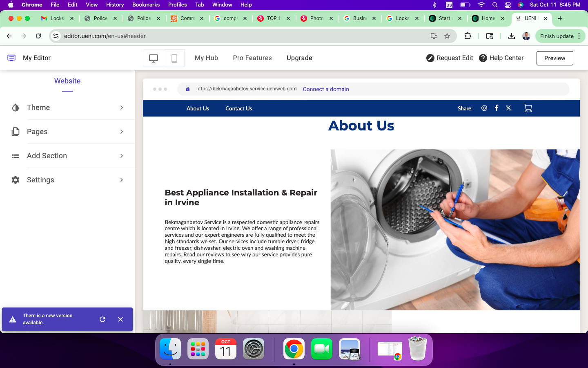Reload the new version notification

(x=102, y=319)
